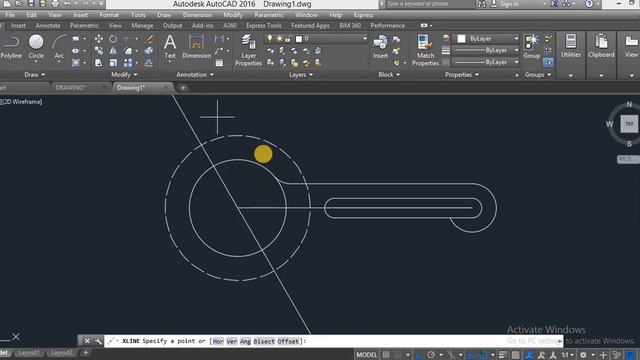Switch to the DRAWING* file tab
This screenshot has height=360, width=640.
[x=70, y=88]
